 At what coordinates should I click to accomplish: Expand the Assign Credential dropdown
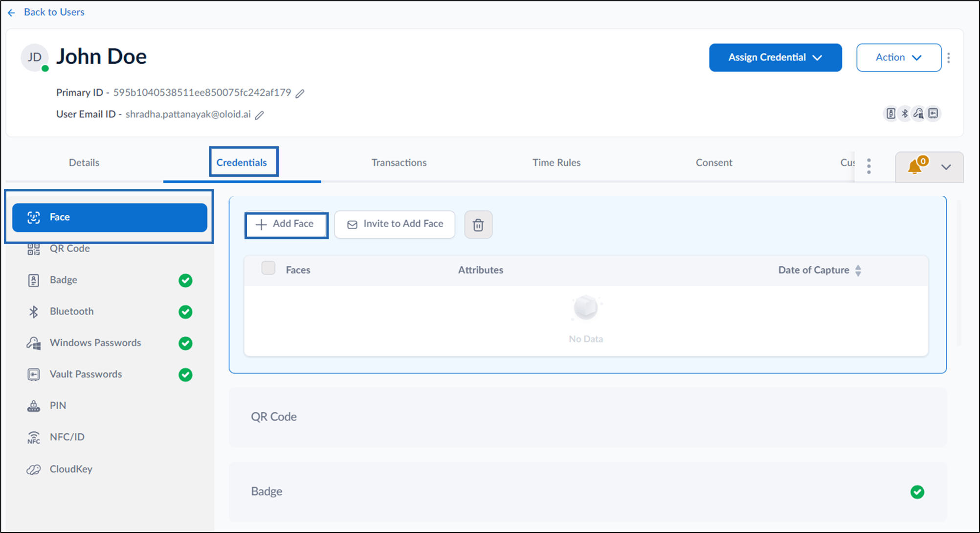(x=776, y=58)
